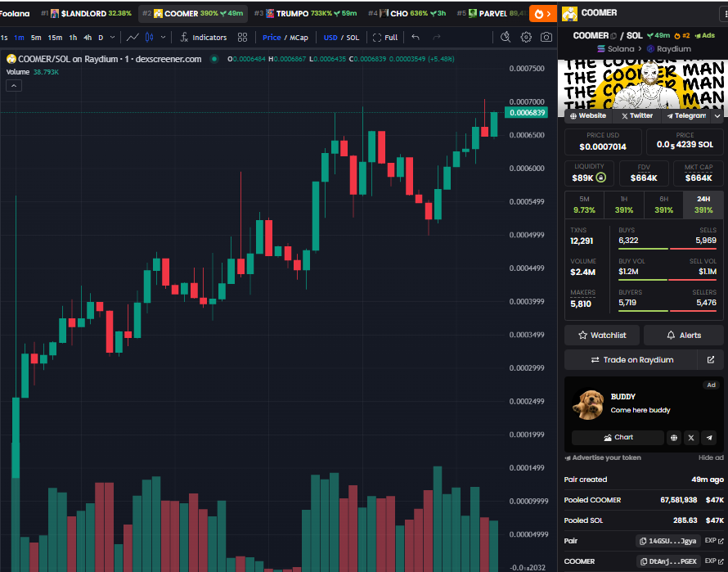Open the #4 CHO trending tab
The width and height of the screenshot is (728, 572).
(407, 13)
